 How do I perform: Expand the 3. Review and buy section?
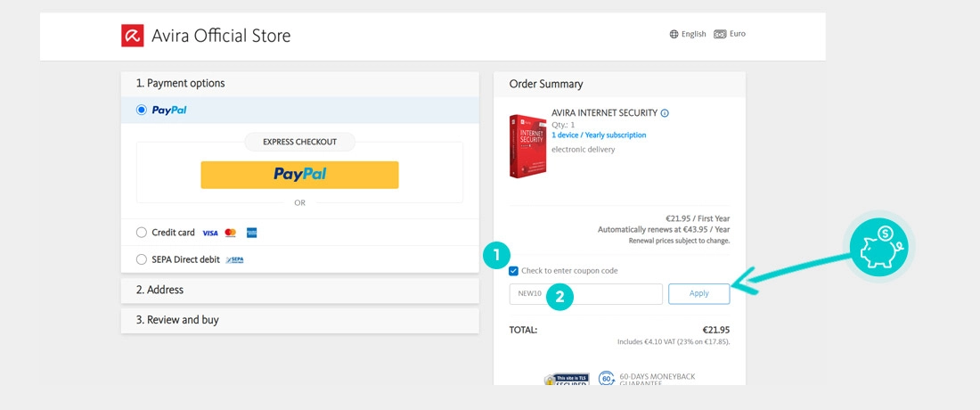coord(300,320)
